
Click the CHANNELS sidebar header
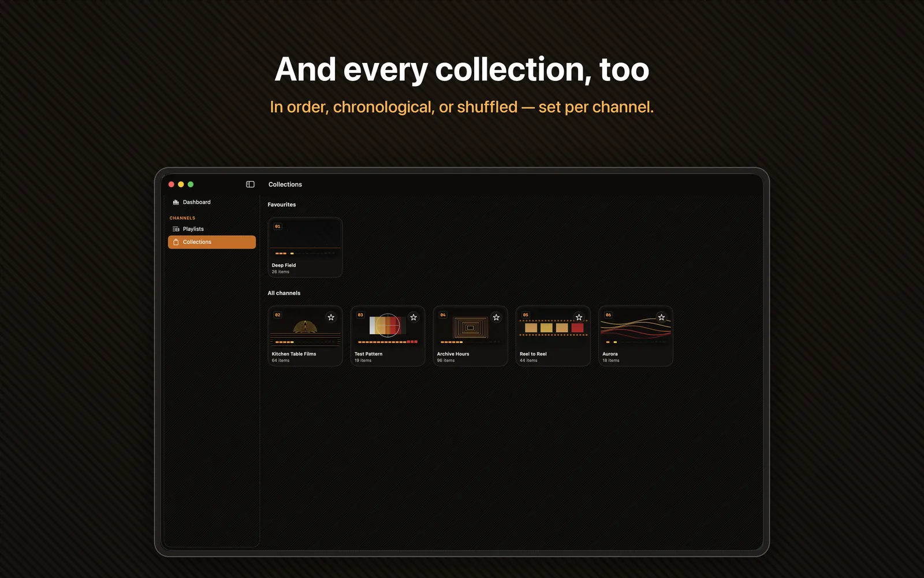pyautogui.click(x=182, y=218)
